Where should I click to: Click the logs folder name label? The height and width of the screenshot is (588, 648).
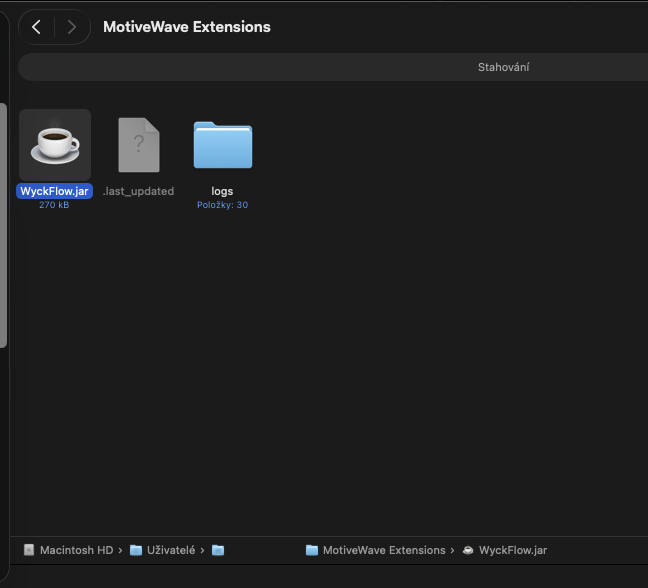222,191
